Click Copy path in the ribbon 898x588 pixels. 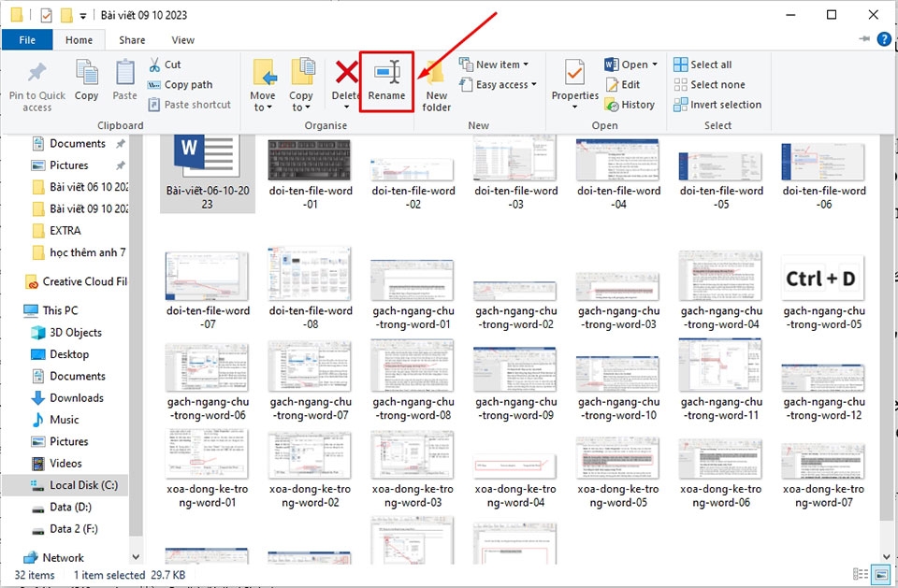(181, 85)
